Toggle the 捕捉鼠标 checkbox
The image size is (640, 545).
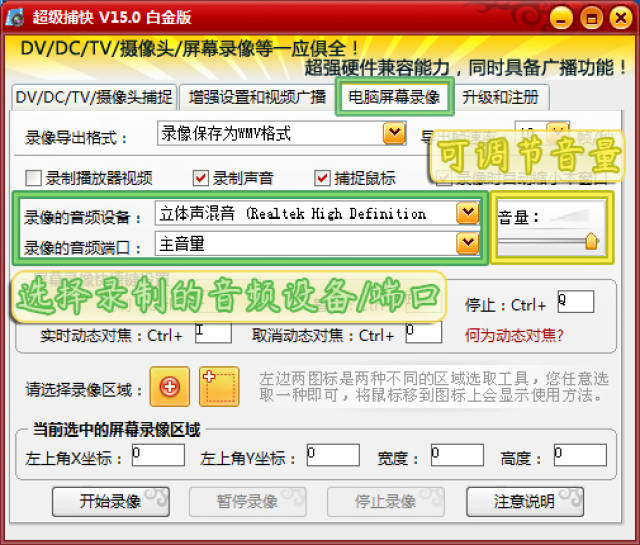coord(322,178)
